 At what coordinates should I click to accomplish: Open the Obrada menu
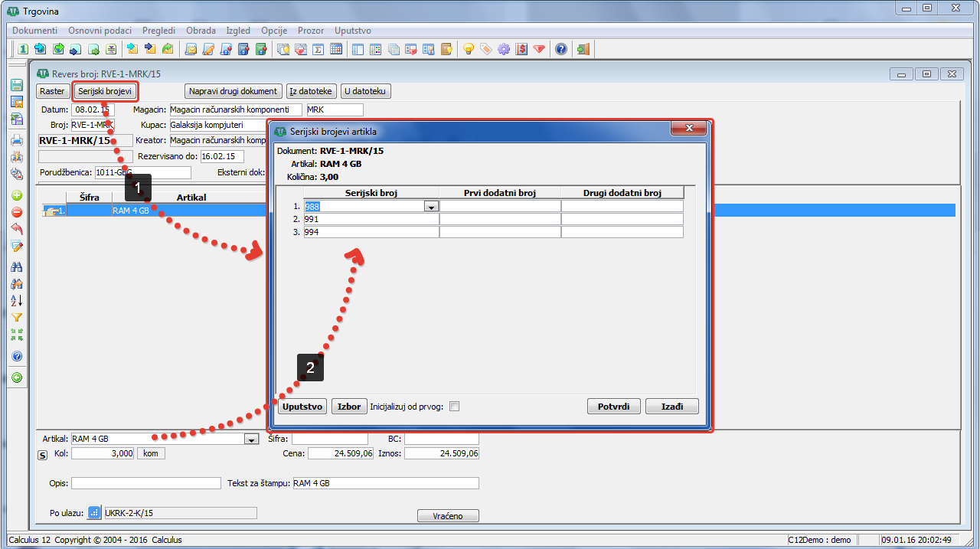click(x=201, y=31)
